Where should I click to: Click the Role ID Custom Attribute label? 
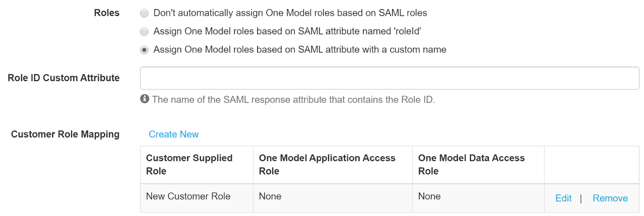coord(64,78)
